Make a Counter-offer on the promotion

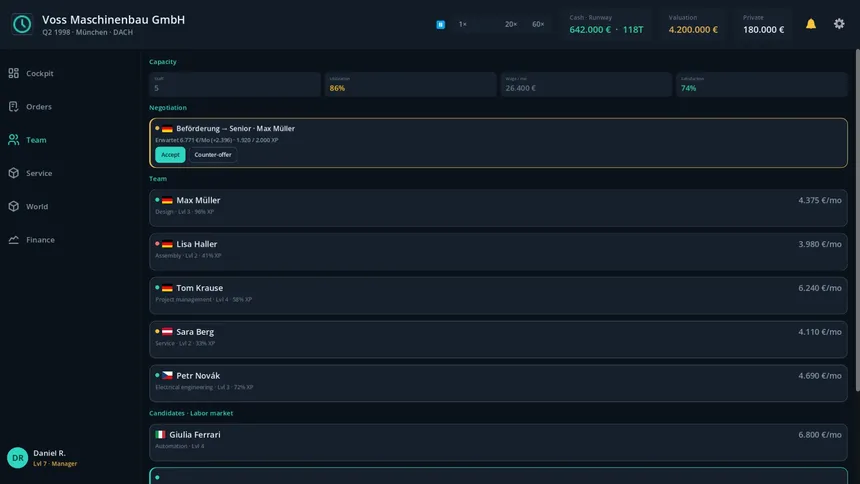(x=213, y=155)
